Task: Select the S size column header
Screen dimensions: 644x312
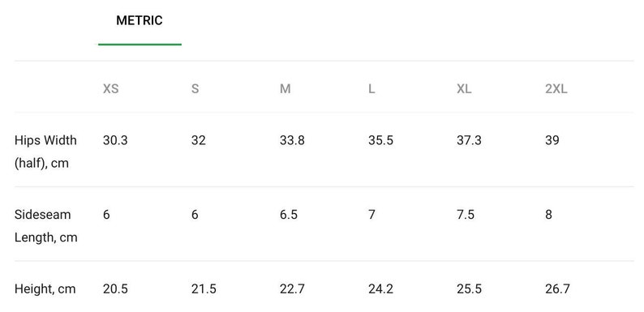Action: [195, 88]
